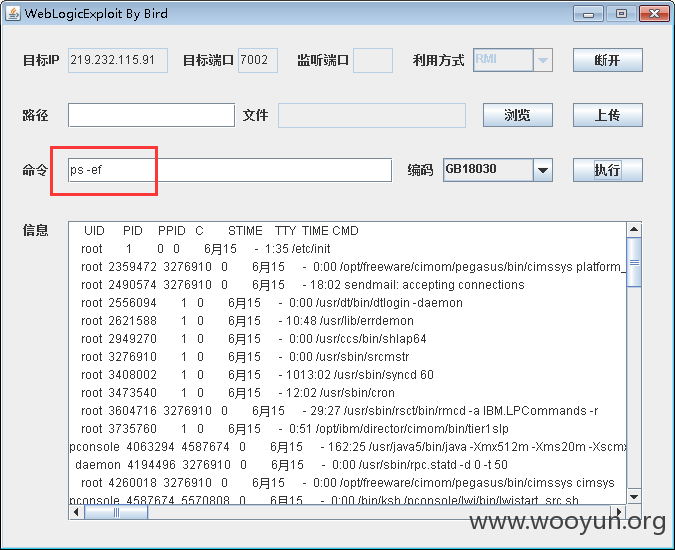Close the WebLogicExploit window
The image size is (675, 550).
point(654,14)
